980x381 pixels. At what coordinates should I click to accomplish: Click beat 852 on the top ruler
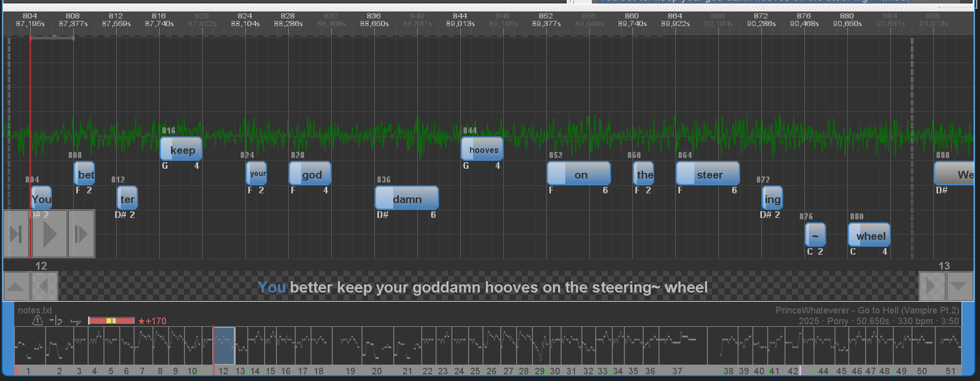(546, 20)
